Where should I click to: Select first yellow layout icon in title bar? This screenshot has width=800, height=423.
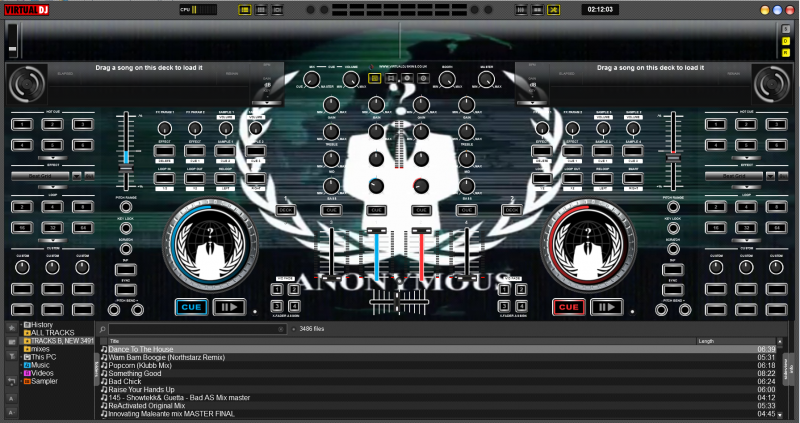coord(245,10)
